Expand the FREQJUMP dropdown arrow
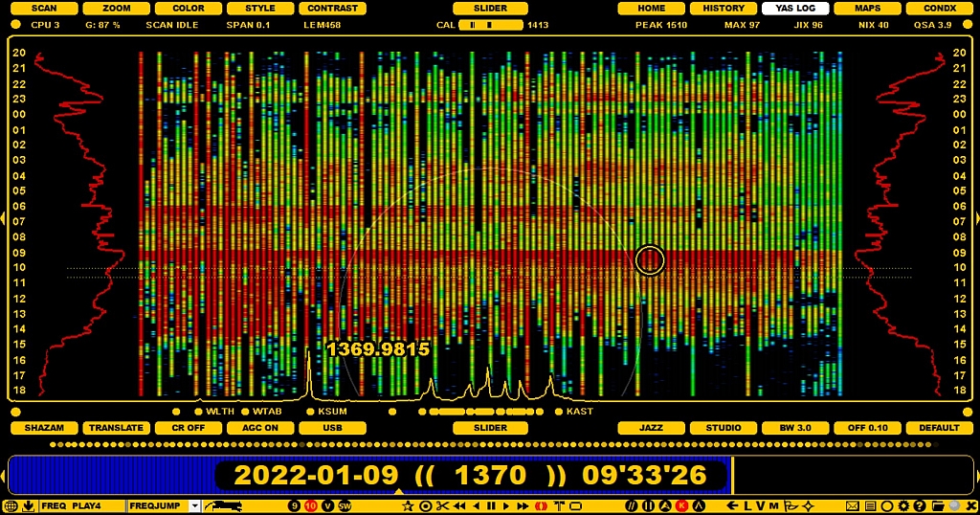This screenshot has width=980, height=515. coord(194,505)
